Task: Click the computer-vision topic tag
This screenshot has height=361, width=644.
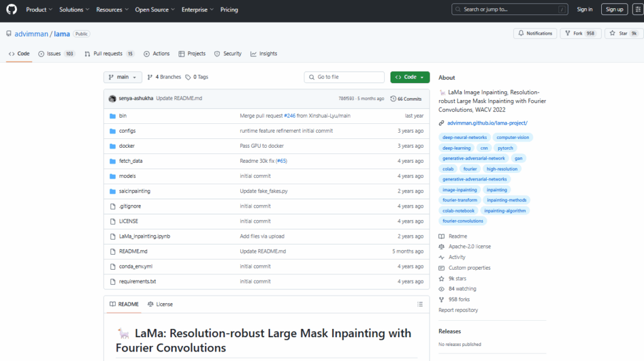Action: (513, 138)
